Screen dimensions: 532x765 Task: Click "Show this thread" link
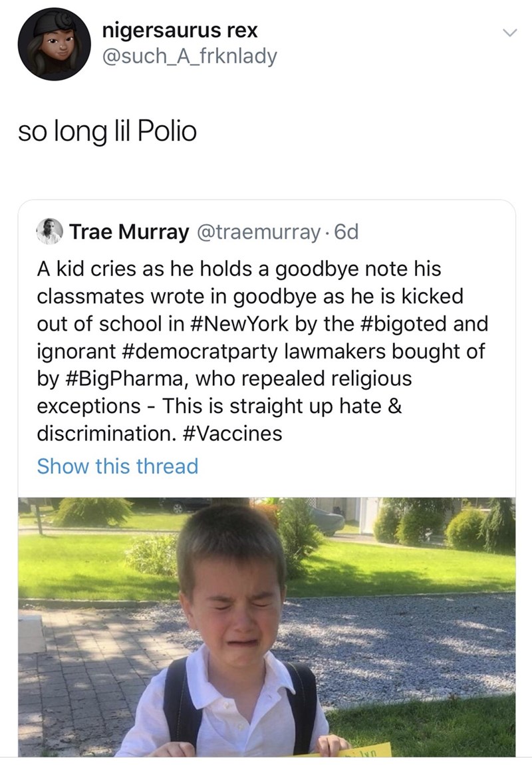(x=118, y=466)
